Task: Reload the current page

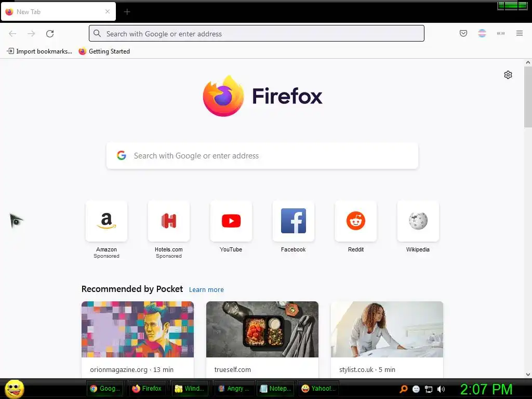Action: pyautogui.click(x=50, y=34)
